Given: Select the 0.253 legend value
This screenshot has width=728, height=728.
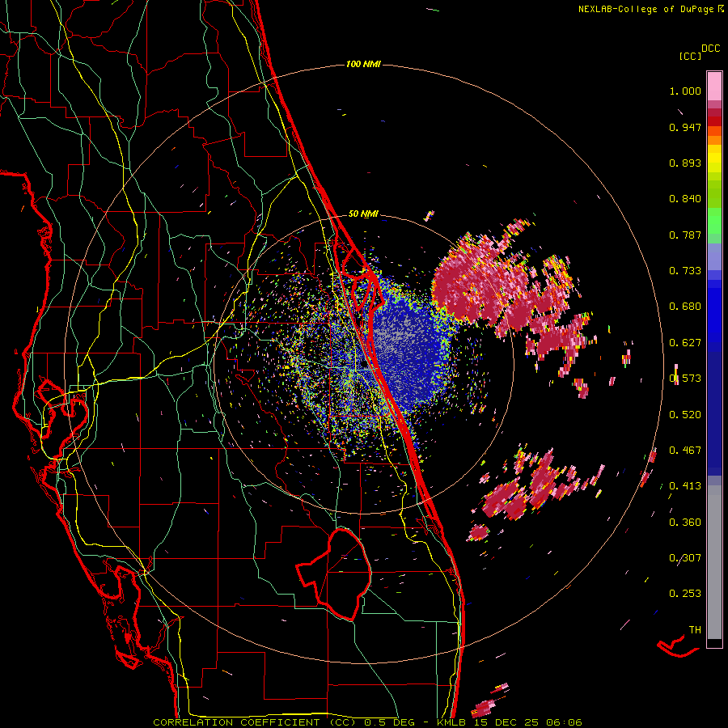Looking at the screenshot, I should coord(685,594).
